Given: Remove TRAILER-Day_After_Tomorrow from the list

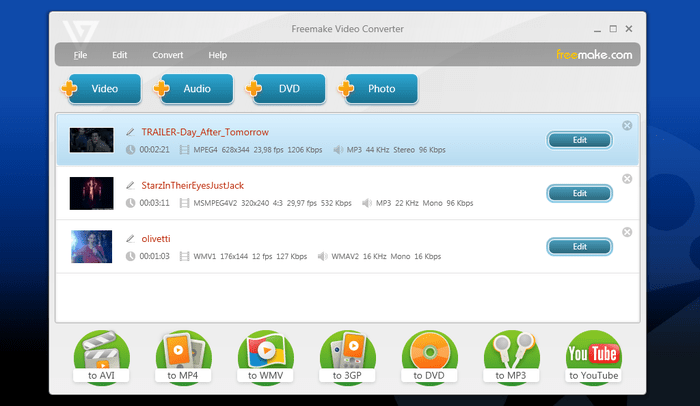Looking at the screenshot, I should [627, 126].
